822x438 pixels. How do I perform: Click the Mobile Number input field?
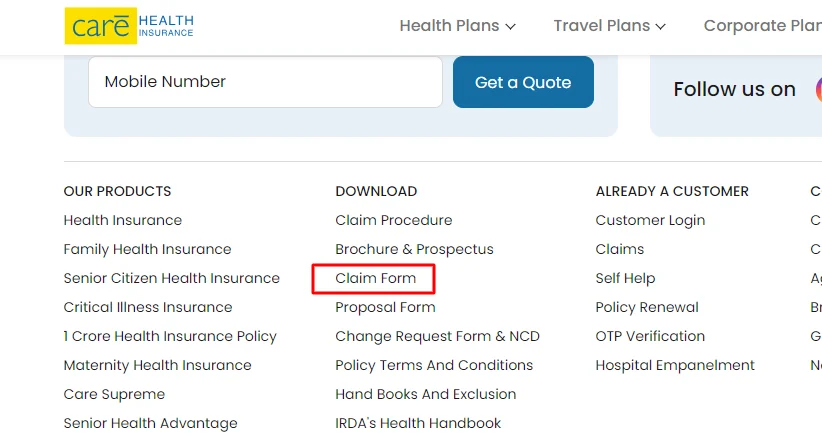click(265, 82)
